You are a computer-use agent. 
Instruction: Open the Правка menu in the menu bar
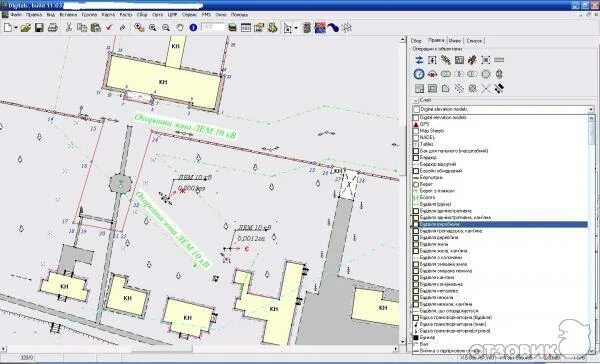pyautogui.click(x=34, y=15)
